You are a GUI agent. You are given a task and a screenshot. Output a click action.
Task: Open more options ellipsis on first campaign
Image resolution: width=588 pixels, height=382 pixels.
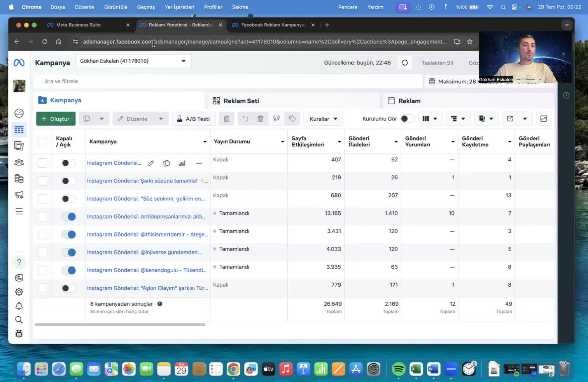click(x=199, y=163)
